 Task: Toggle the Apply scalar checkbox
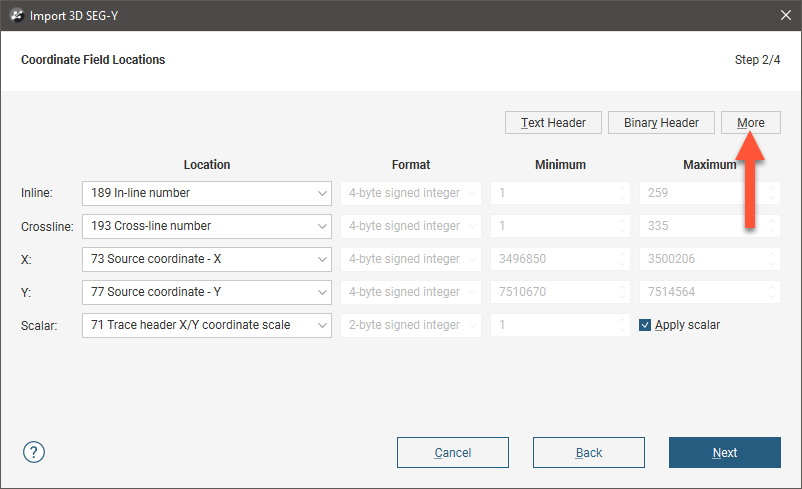pyautogui.click(x=645, y=325)
